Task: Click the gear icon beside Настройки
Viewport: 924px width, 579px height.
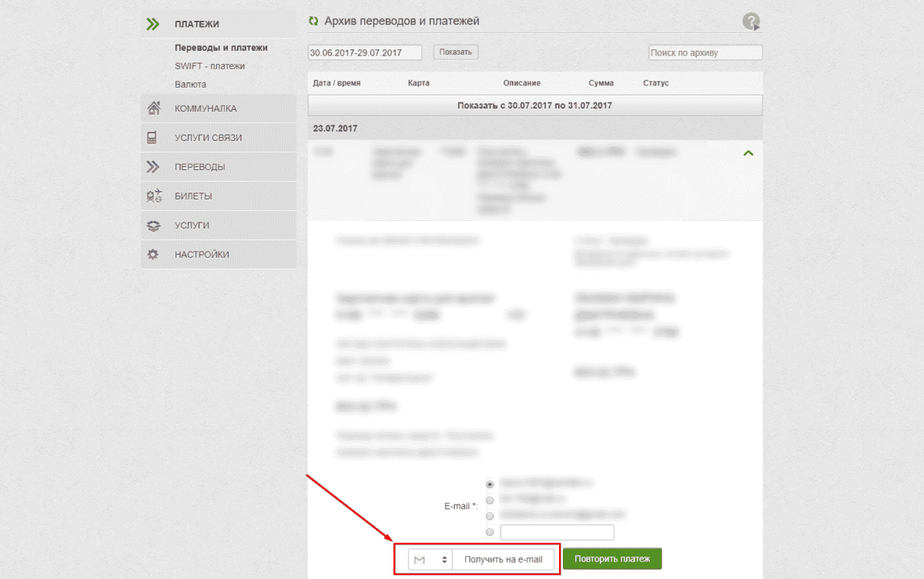Action: click(152, 255)
